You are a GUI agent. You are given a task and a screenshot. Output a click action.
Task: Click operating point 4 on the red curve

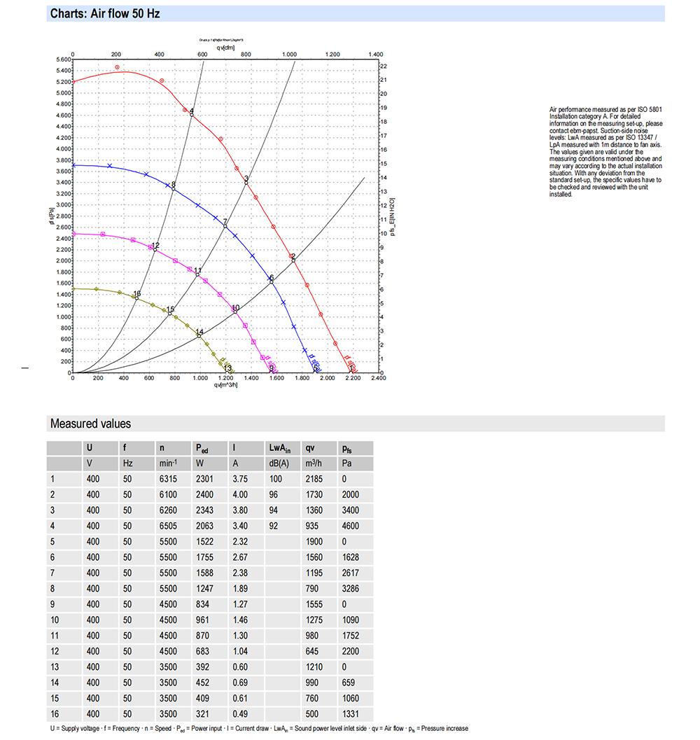point(192,115)
